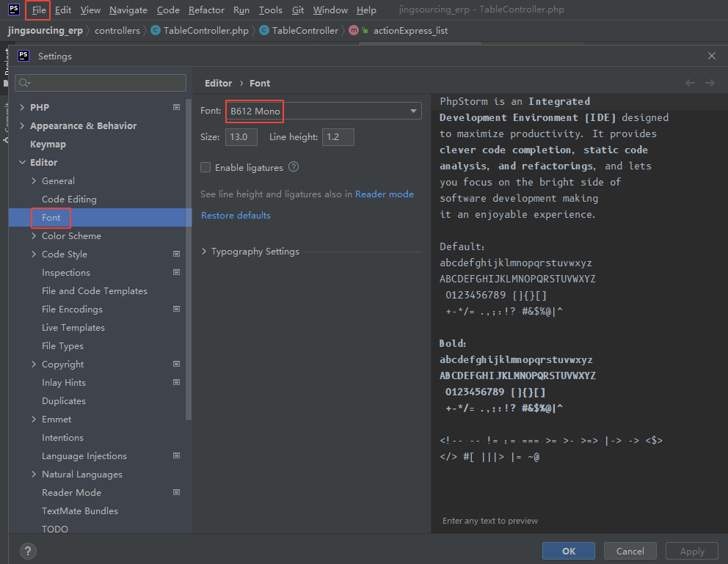Open the File menu
Viewport: 728px width, 564px height.
click(39, 10)
